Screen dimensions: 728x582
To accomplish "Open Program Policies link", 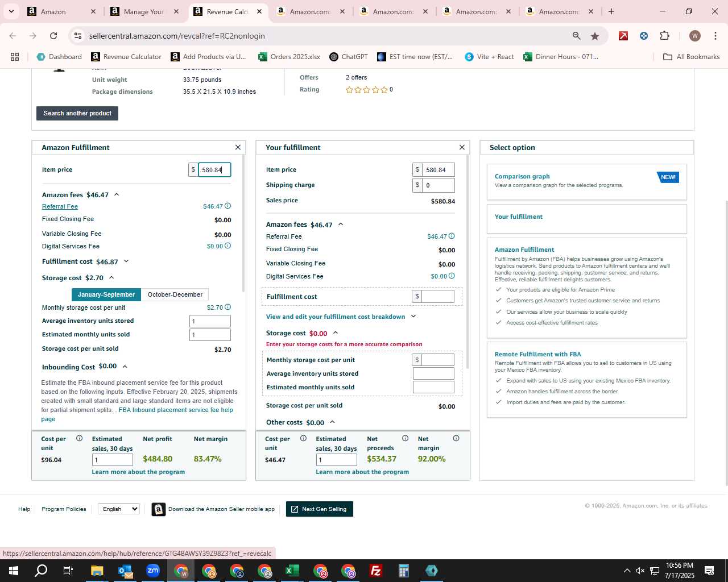I will click(64, 509).
